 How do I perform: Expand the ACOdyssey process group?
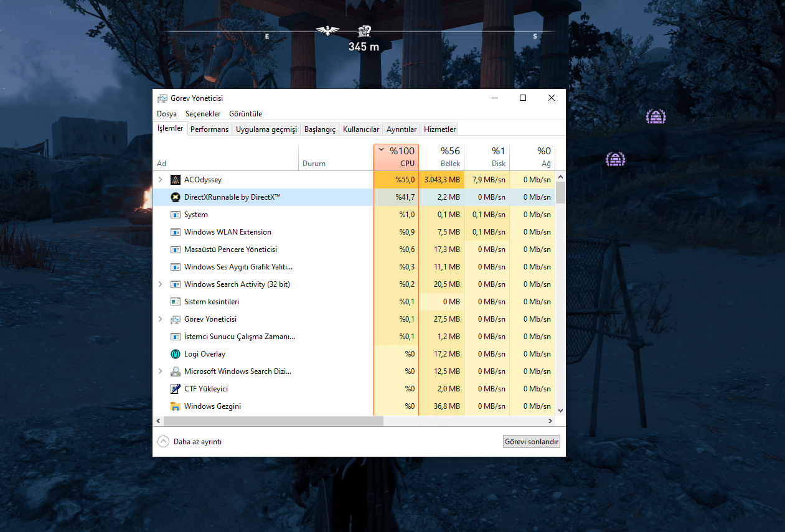[x=161, y=180]
